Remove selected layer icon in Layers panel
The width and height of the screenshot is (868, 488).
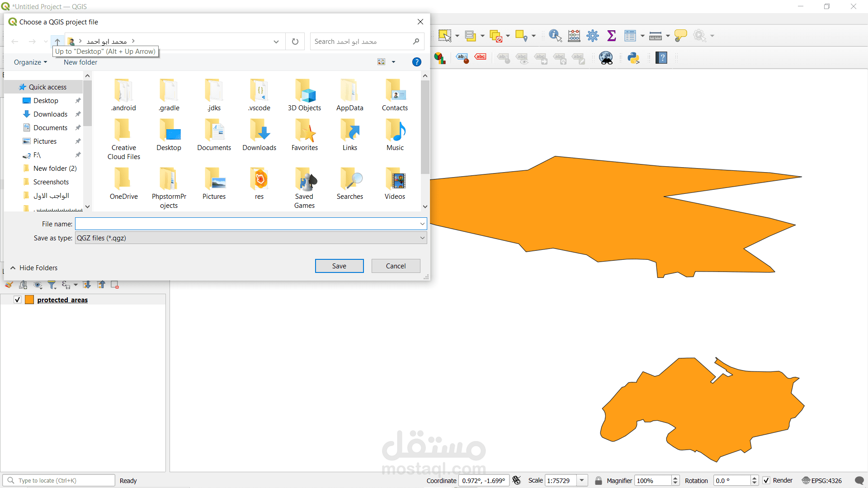[x=115, y=285]
